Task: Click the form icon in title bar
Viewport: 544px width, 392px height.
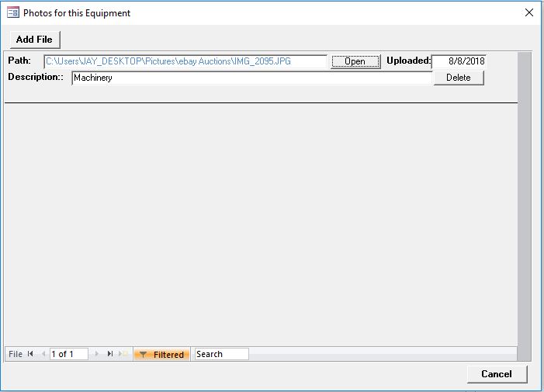Action: (13, 13)
